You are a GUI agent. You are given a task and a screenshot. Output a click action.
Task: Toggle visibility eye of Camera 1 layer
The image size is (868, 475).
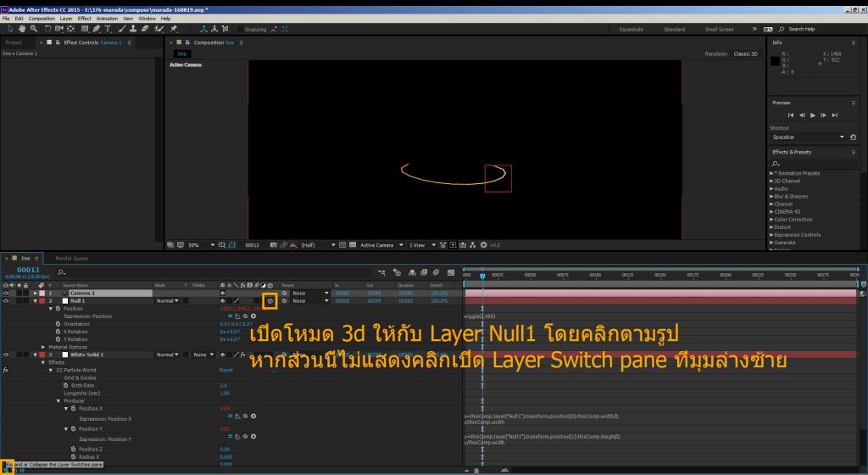click(x=6, y=293)
